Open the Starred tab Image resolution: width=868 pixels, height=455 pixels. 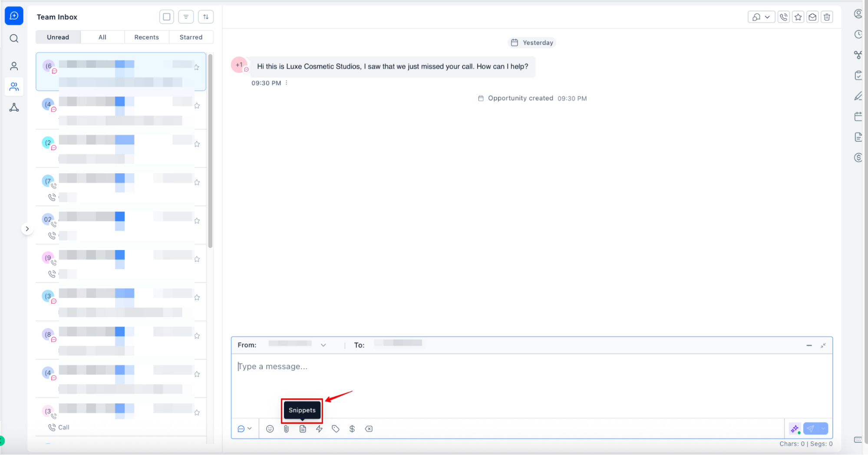[x=191, y=37]
